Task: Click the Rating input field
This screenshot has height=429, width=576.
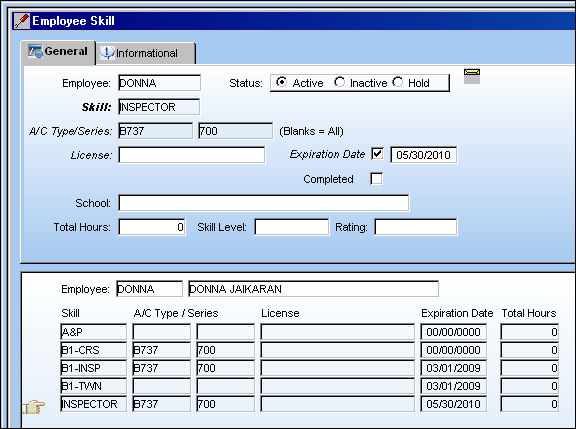Action: [416, 227]
